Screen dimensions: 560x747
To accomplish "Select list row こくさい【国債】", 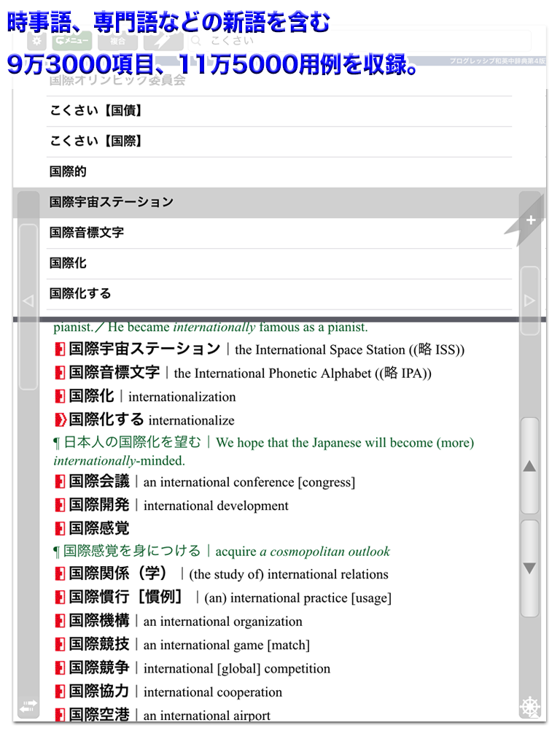I will click(279, 111).
